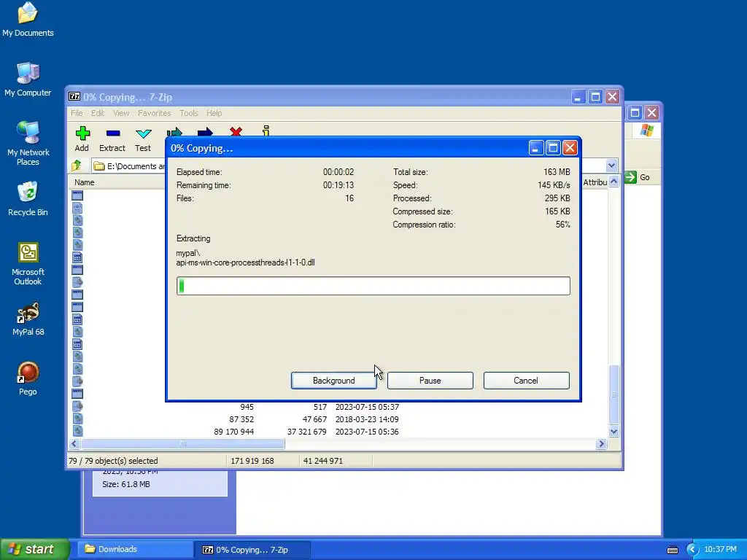Screen dimensions: 747x560
Task: Minimize the Copying progress dialog
Action: (536, 148)
